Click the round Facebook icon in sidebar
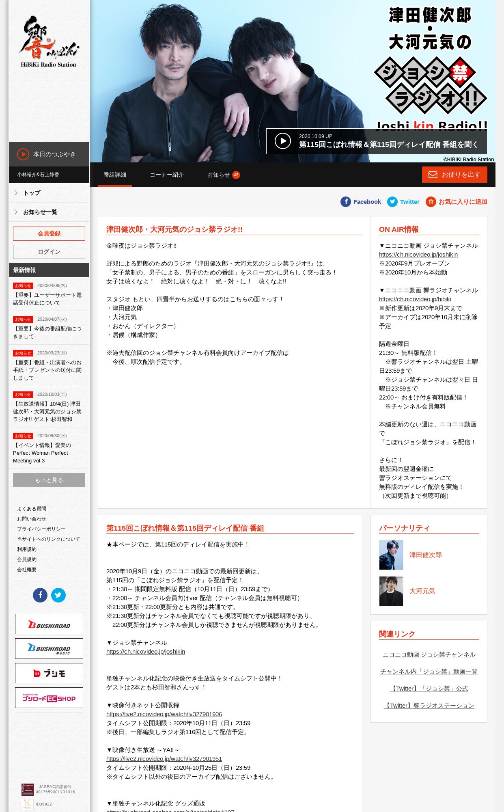 [40, 595]
